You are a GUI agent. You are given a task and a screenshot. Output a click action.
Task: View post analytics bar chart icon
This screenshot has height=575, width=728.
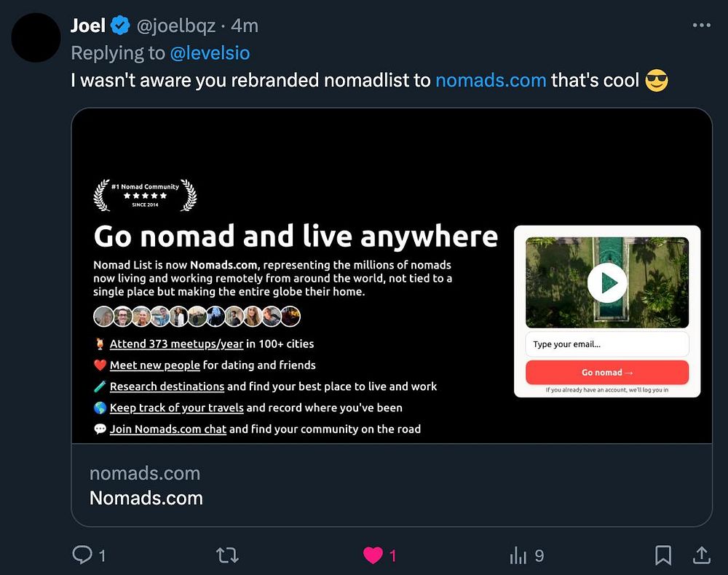pos(518,556)
